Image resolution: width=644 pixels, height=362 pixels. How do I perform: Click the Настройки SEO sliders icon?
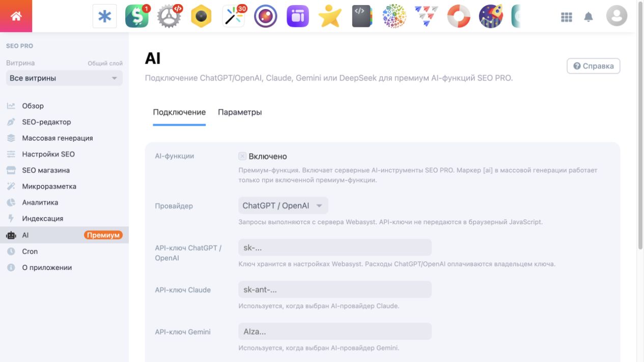[x=11, y=154]
